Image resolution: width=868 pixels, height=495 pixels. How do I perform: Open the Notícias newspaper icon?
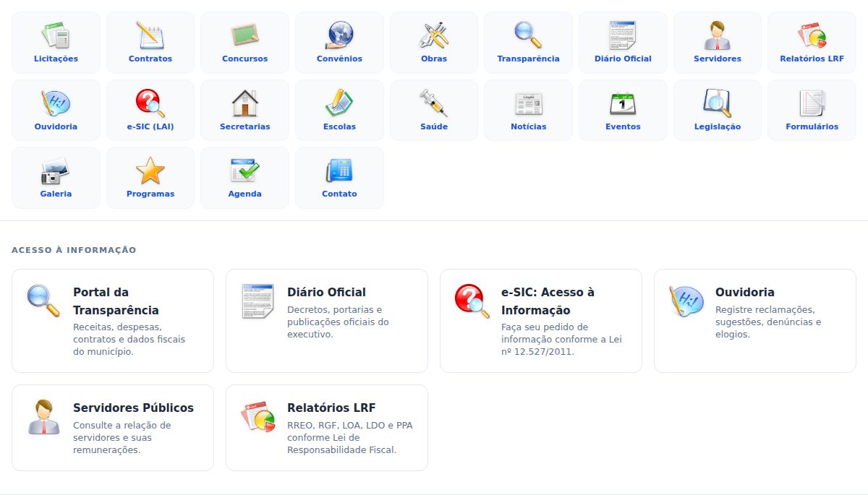[529, 103]
